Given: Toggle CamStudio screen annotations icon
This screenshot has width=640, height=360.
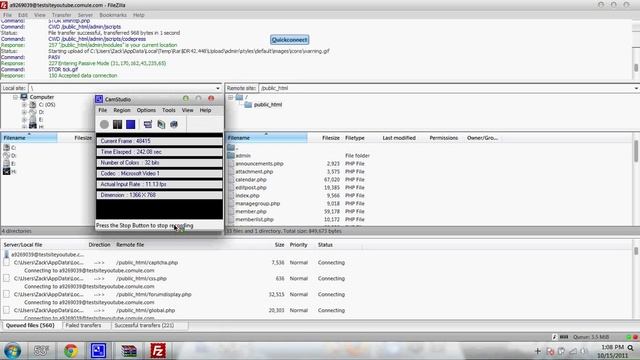Looking at the screenshot, I should tap(148, 124).
